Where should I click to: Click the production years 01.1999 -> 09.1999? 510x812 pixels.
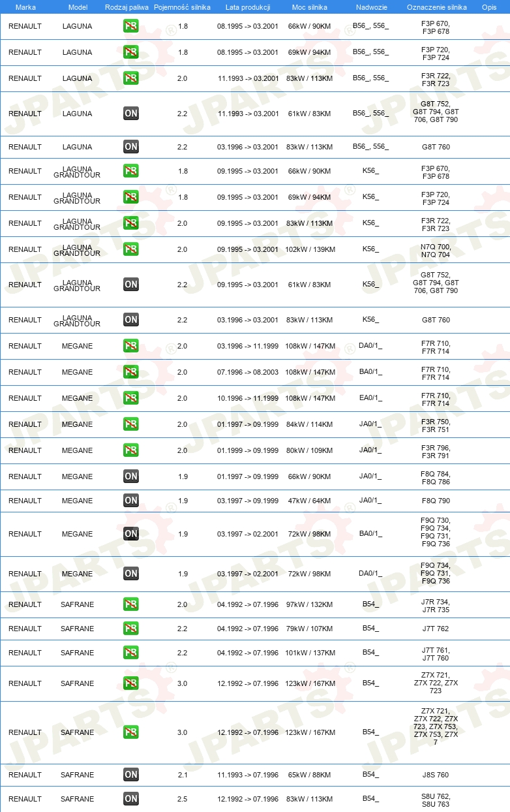(248, 450)
